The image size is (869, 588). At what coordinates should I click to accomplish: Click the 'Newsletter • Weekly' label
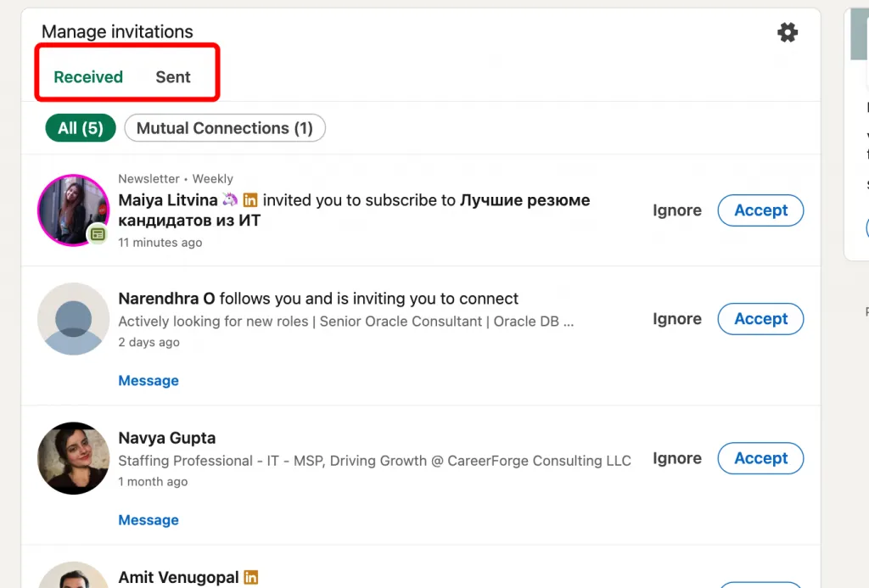click(176, 179)
